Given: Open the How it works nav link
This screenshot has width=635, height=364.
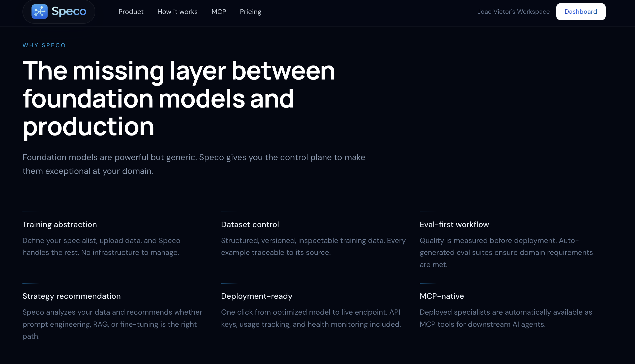Looking at the screenshot, I should click(177, 12).
